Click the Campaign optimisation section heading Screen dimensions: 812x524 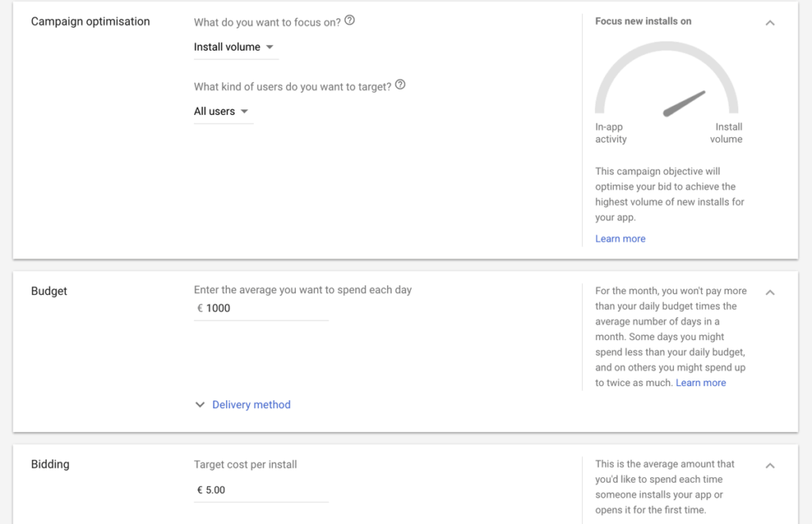pos(90,21)
